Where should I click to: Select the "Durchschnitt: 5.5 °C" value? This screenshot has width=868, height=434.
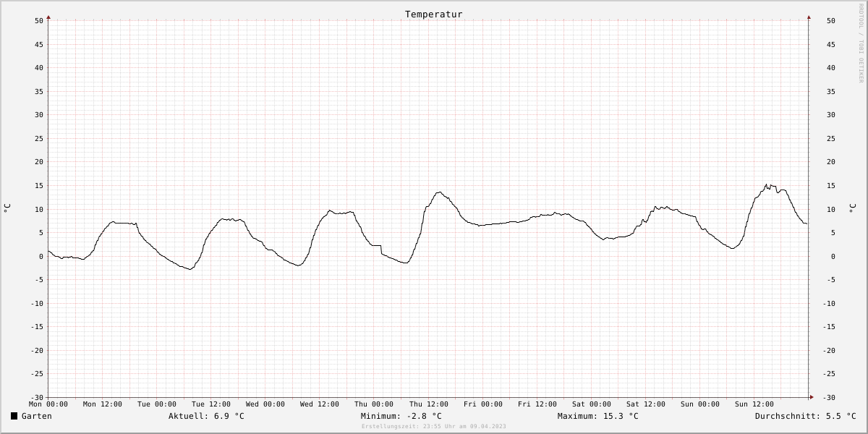point(805,416)
